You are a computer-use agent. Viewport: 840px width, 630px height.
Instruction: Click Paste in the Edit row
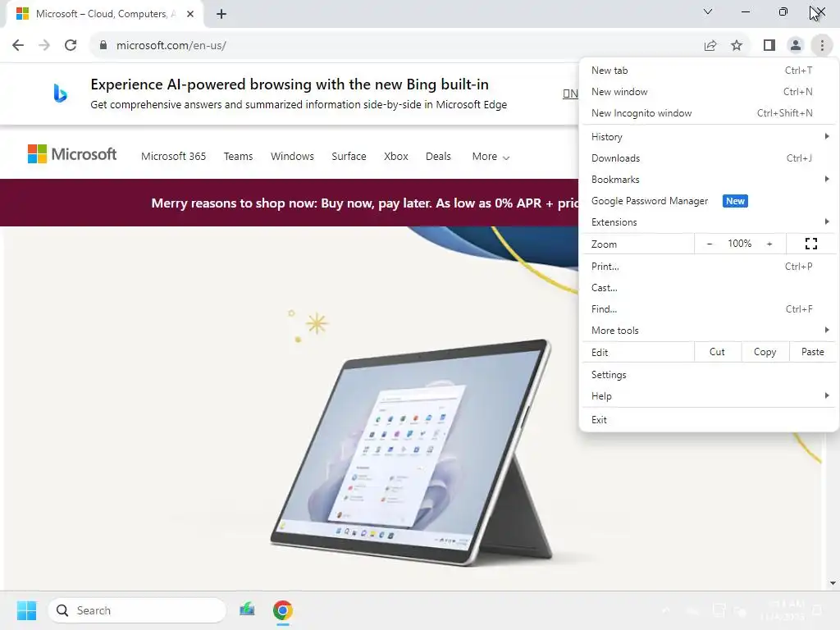813,352
